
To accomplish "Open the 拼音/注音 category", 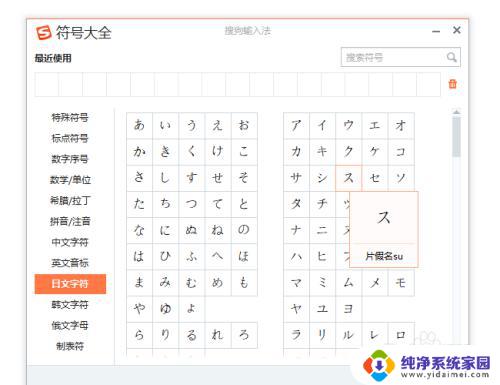I will 70,221.
